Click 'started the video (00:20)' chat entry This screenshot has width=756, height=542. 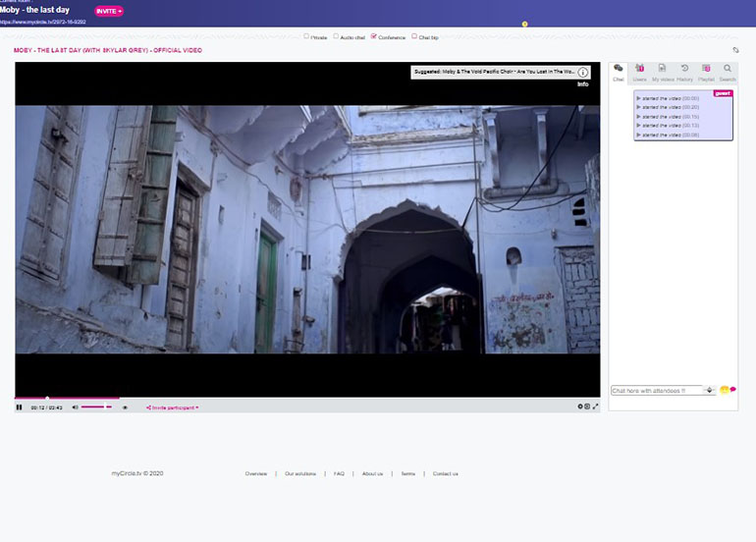[x=668, y=107]
